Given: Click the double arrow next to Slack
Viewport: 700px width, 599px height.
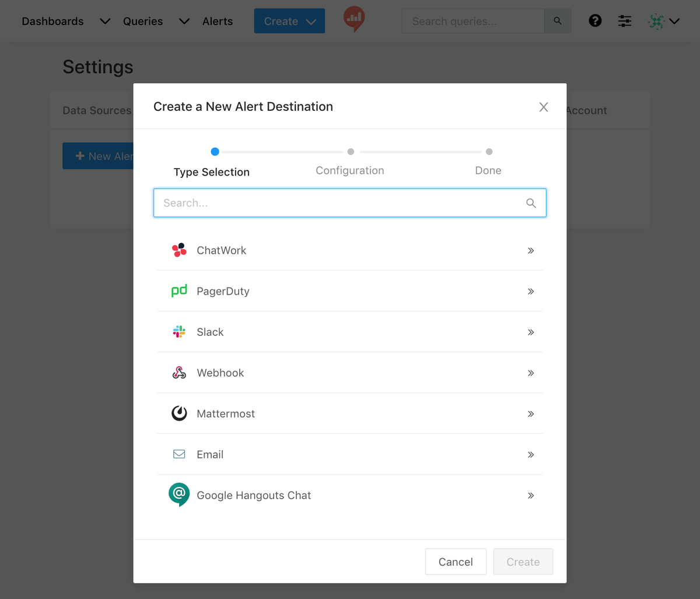Looking at the screenshot, I should 531,332.
